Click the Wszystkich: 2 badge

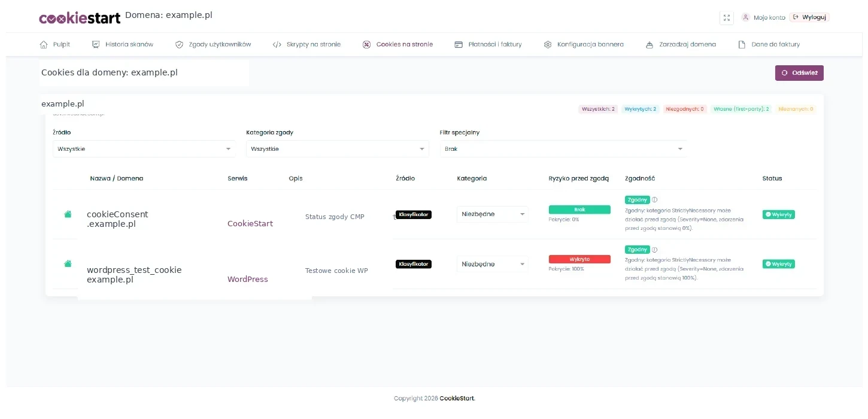597,109
